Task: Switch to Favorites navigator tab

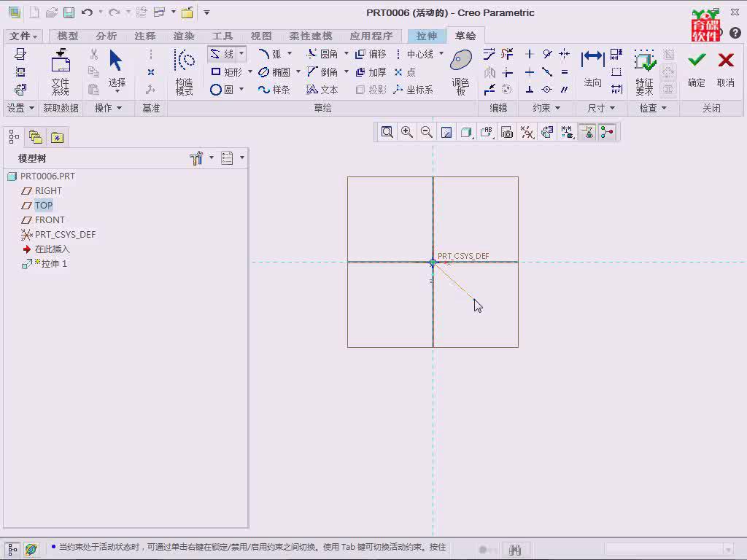Action: (x=57, y=137)
